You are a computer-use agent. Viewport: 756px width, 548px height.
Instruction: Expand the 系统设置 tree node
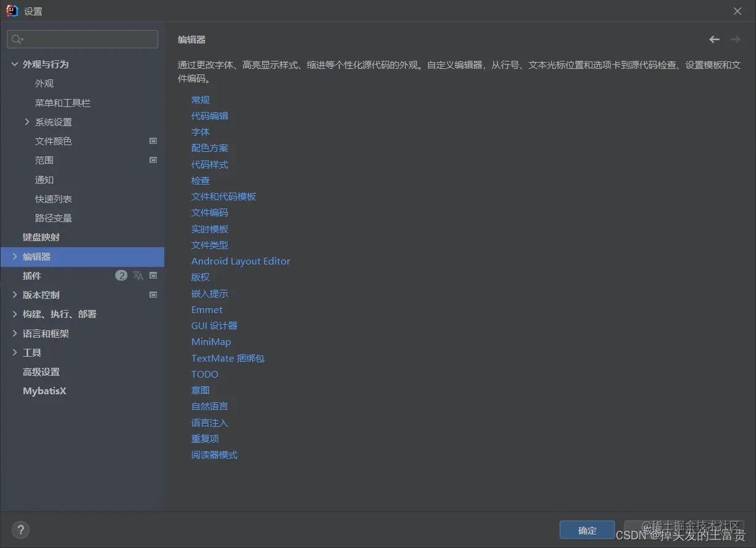(x=26, y=122)
